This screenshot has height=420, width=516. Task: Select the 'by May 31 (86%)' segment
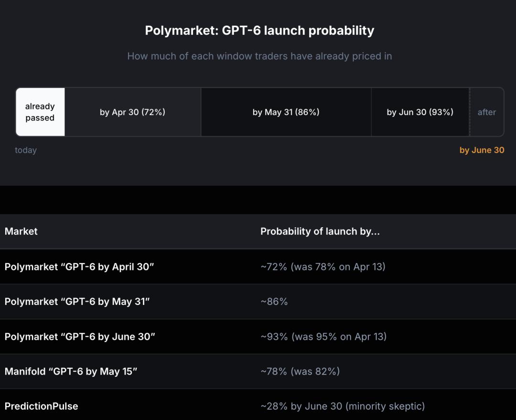286,112
